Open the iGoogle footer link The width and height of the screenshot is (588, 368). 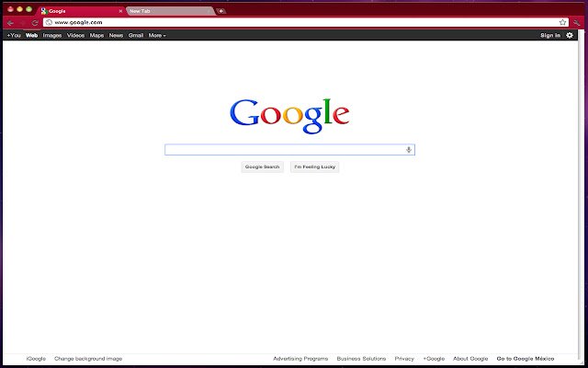(36, 359)
